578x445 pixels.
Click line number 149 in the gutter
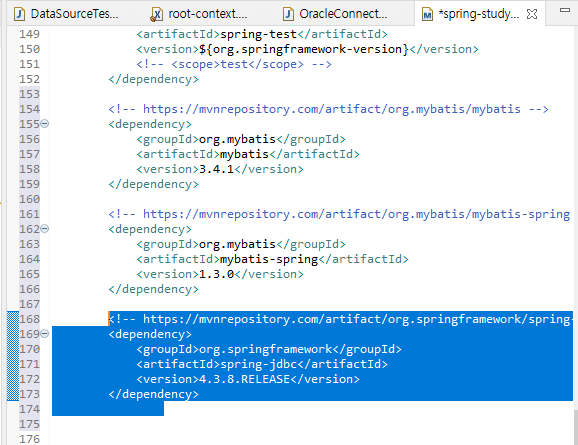coord(29,34)
